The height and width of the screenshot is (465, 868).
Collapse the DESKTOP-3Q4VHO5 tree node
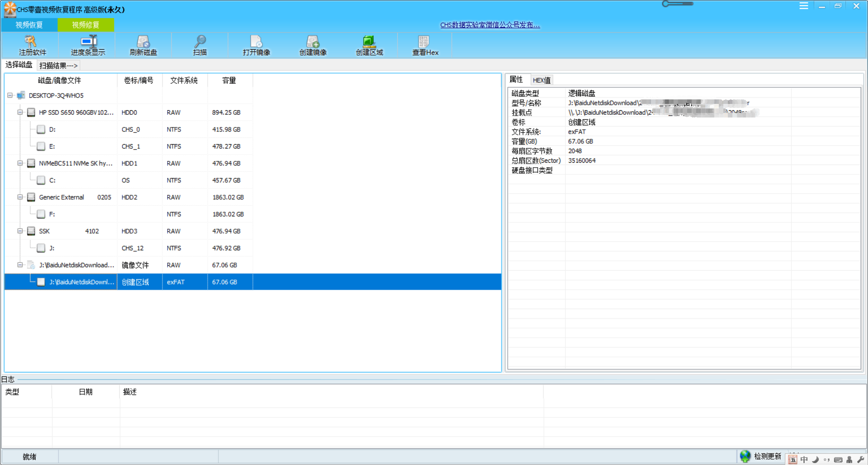[10, 95]
